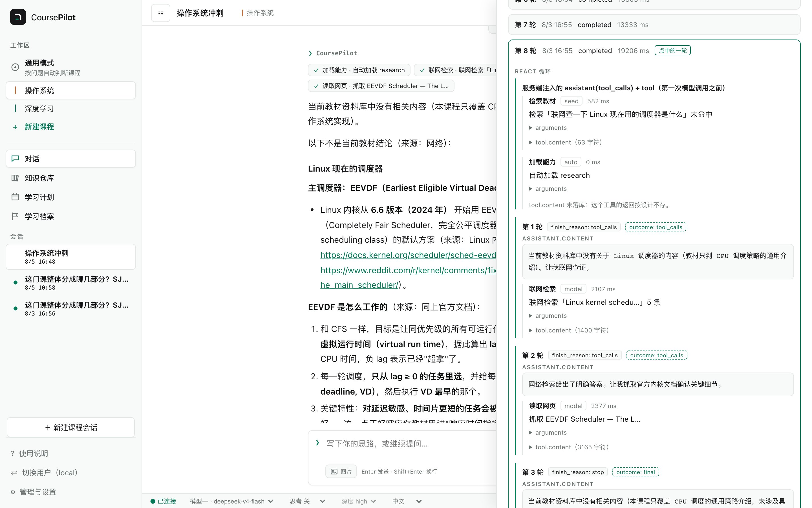The image size is (812, 508).
Task: Open the 思考 关 dropdown
Action: click(x=307, y=501)
